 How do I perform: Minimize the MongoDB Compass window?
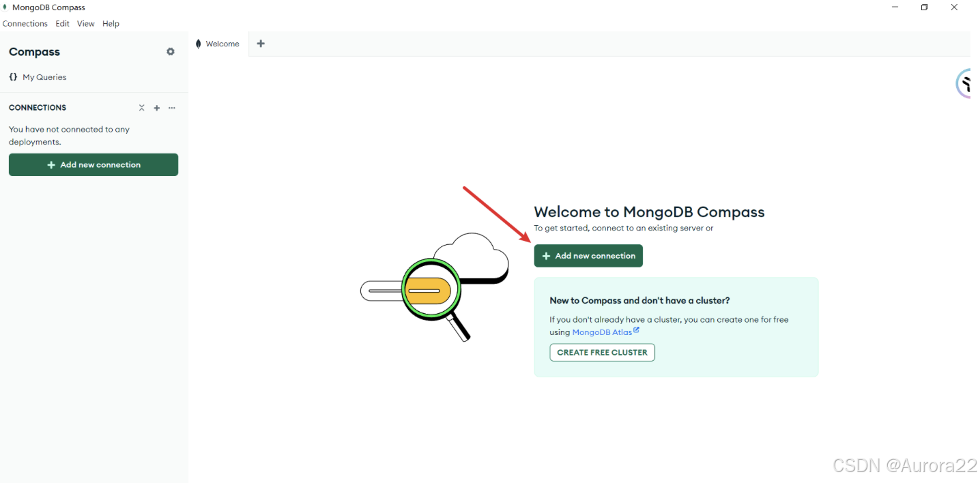click(x=895, y=8)
